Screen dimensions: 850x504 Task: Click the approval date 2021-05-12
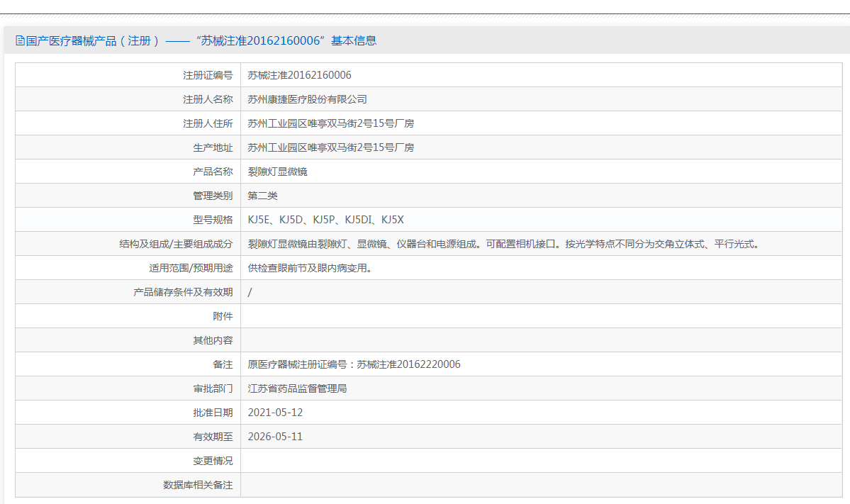275,413
